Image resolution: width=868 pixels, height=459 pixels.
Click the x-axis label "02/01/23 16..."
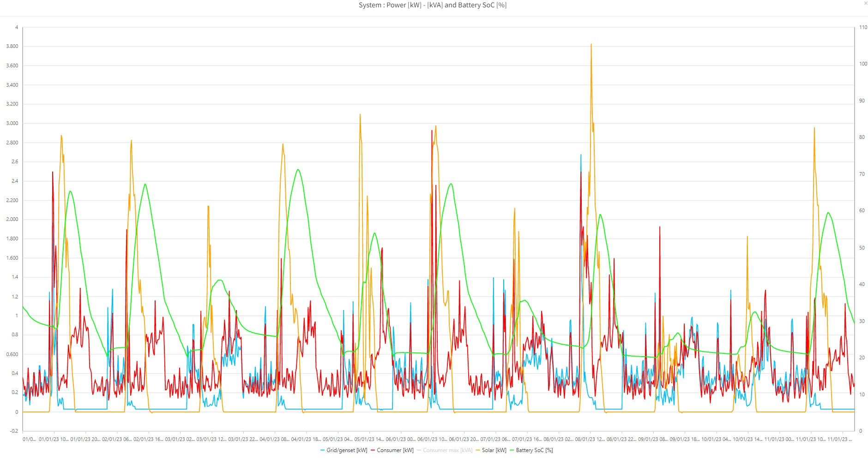(x=148, y=439)
